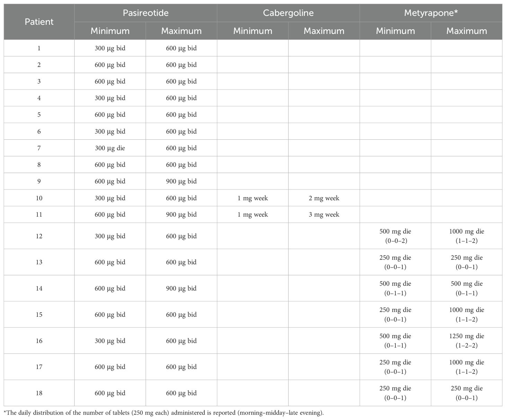Screen dimensions: 506x420
Task: Select patient 18 row number
Action: (x=39, y=393)
